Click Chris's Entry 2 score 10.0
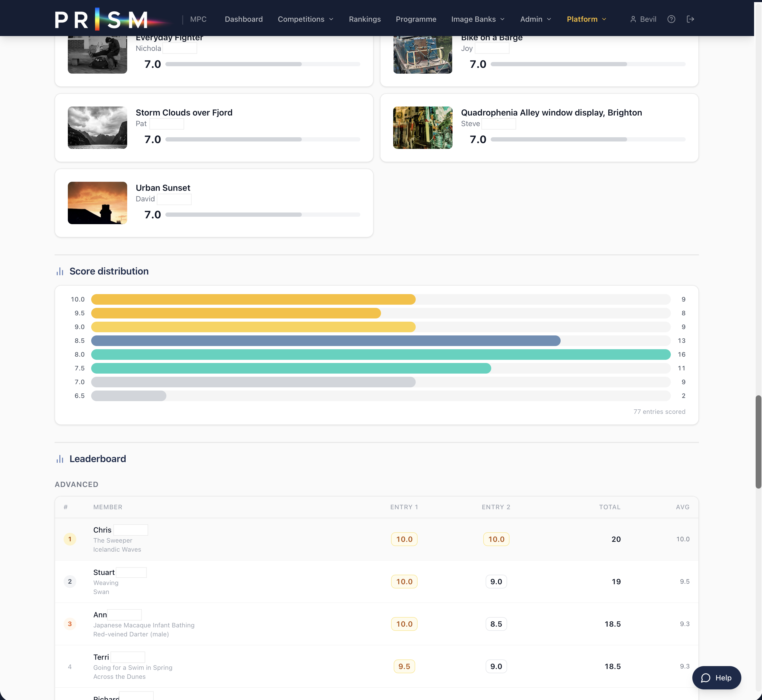762x700 pixels. tap(496, 539)
